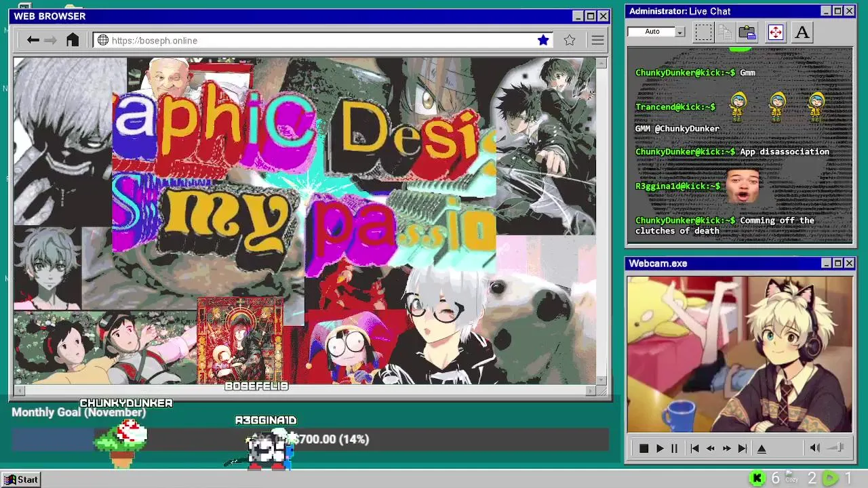Click the outlined favorites star icon
Screen dimensions: 868x488
pyautogui.click(x=570, y=41)
